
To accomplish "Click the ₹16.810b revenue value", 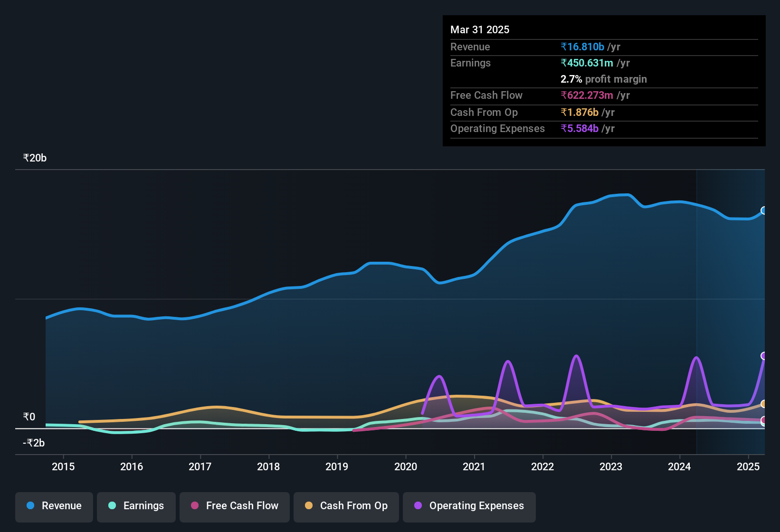I will pyautogui.click(x=582, y=47).
